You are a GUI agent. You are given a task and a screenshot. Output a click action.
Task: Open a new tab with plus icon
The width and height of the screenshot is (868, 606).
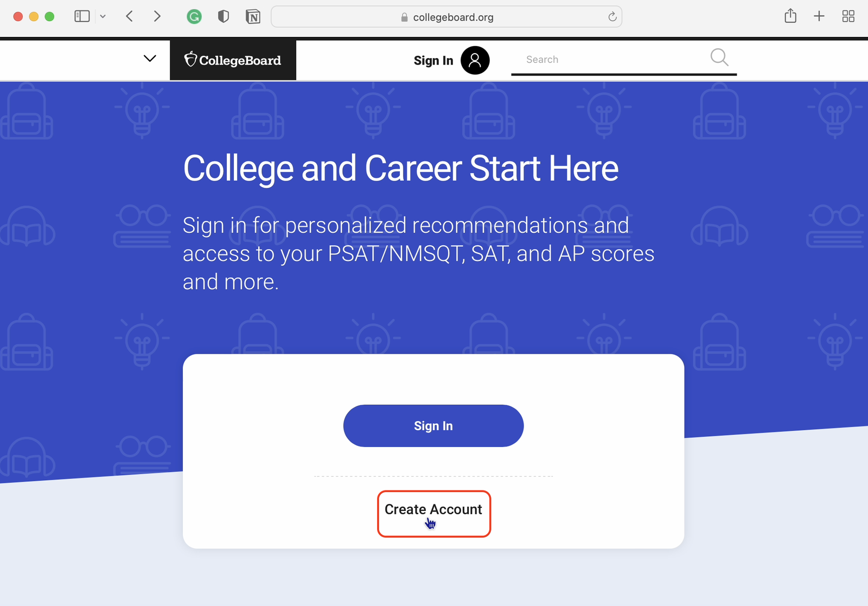[x=819, y=16]
